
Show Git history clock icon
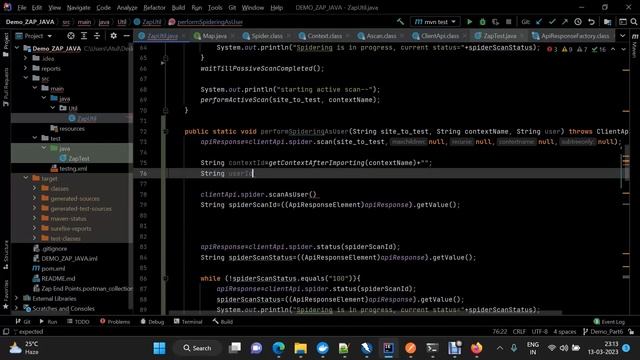click(x=578, y=22)
